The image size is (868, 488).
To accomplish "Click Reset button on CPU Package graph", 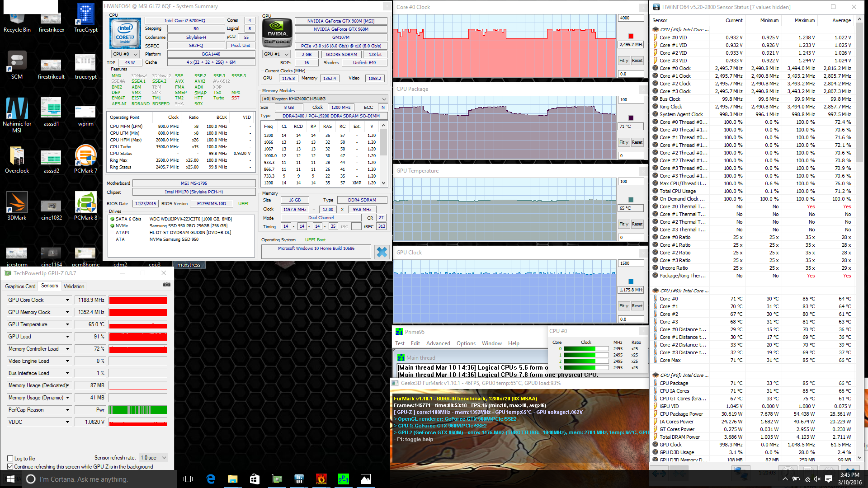I will [x=637, y=142].
